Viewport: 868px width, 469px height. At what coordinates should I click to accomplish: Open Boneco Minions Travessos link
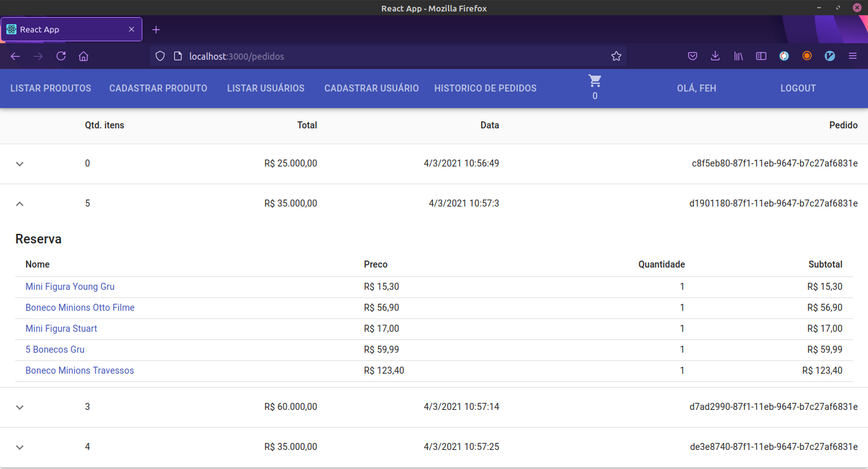[x=79, y=370]
